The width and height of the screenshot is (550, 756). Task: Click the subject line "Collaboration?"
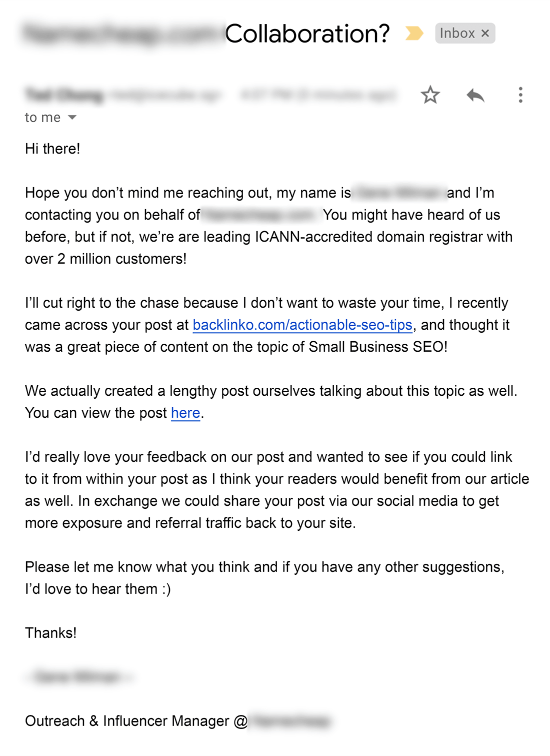[308, 33]
